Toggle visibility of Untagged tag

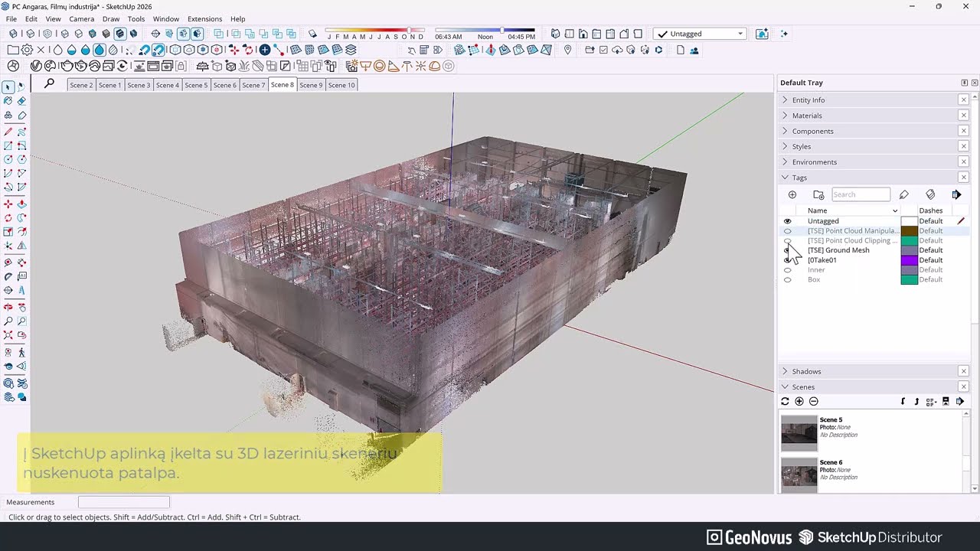pos(787,221)
